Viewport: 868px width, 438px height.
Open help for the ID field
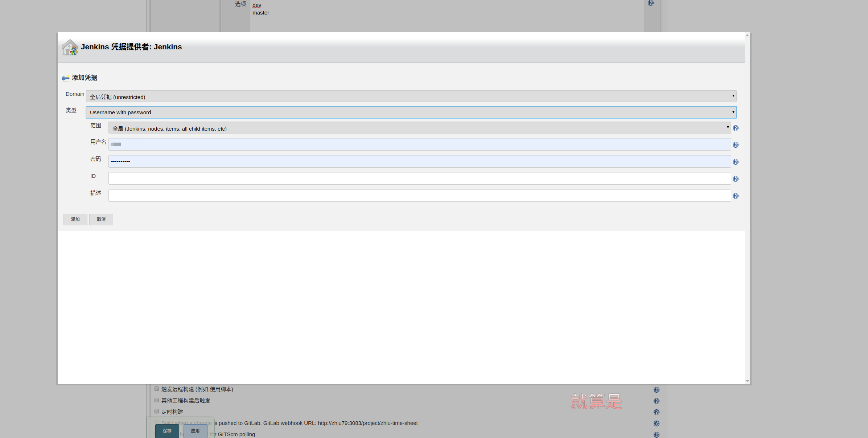(x=736, y=179)
